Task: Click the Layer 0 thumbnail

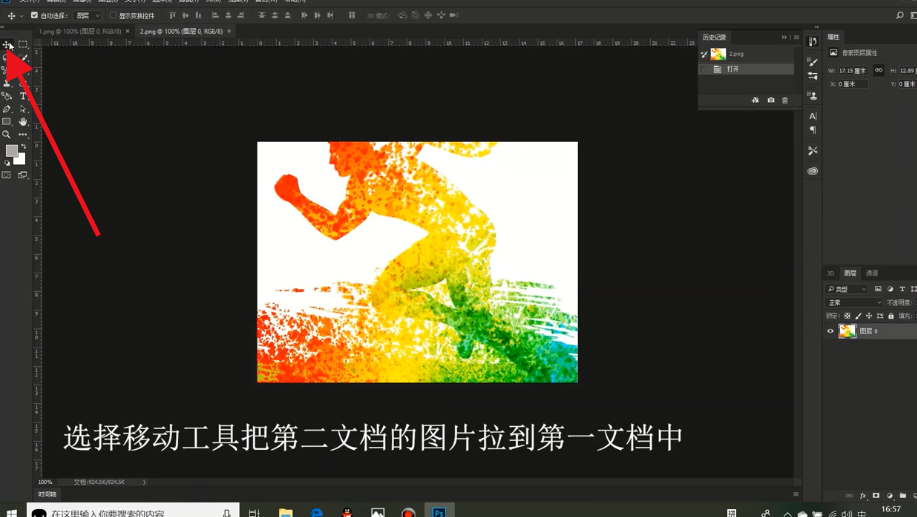Action: click(847, 331)
